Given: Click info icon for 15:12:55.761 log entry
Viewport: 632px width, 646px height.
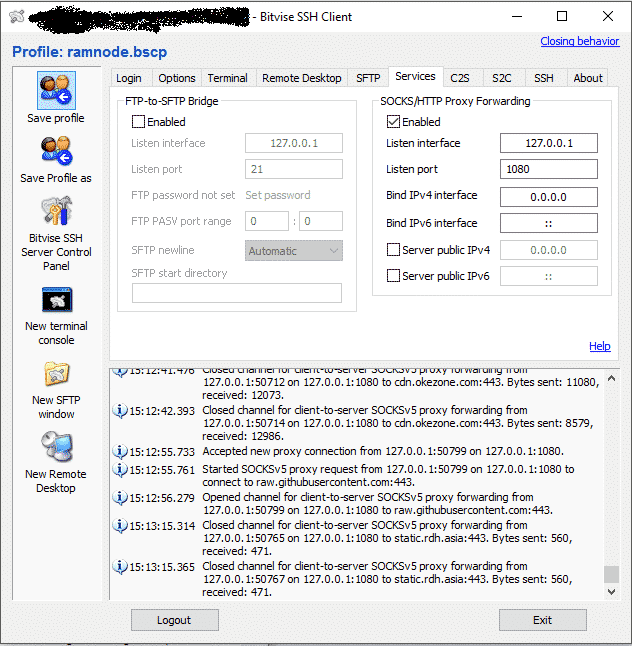Looking at the screenshot, I should tap(120, 469).
